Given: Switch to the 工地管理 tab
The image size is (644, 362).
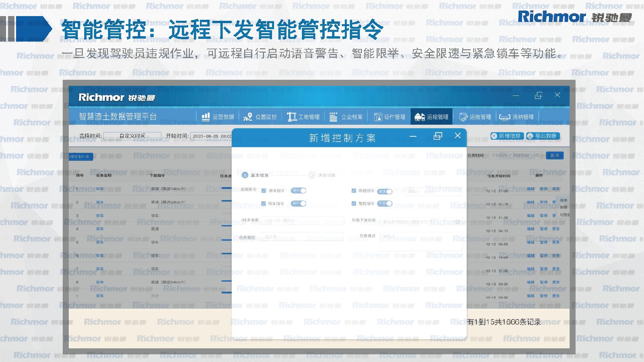Looking at the screenshot, I should [x=303, y=117].
